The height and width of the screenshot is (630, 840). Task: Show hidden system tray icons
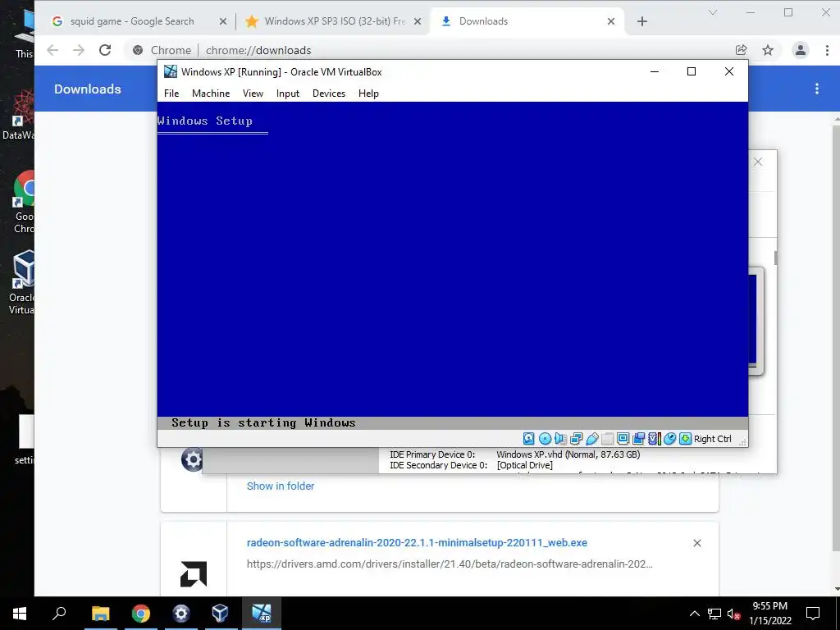[x=694, y=614]
